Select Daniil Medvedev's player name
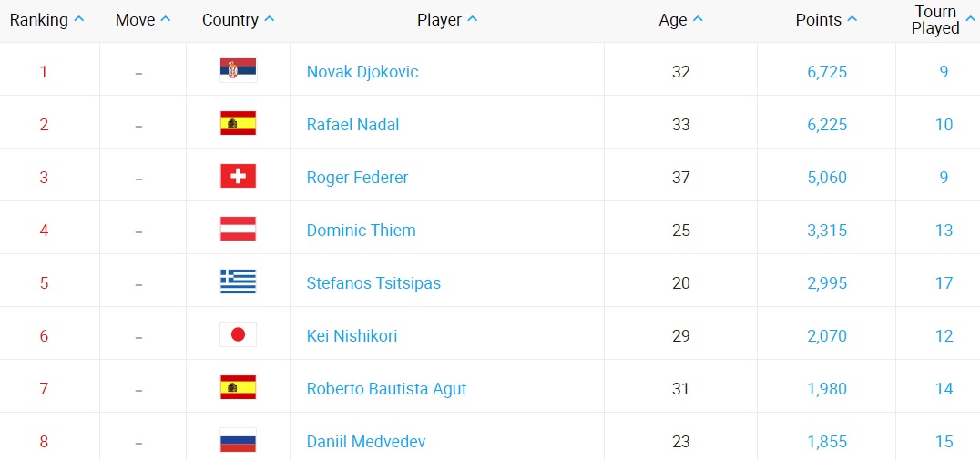The height and width of the screenshot is (461, 980). pyautogui.click(x=365, y=441)
